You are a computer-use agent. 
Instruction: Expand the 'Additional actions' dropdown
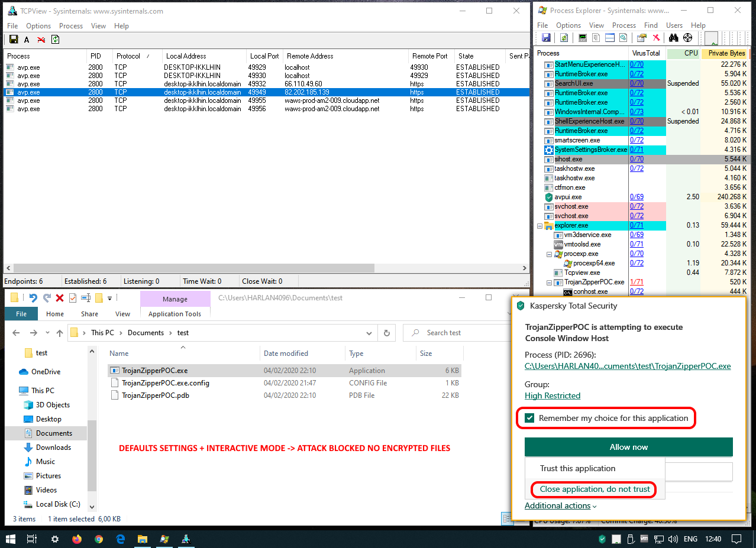[560, 505]
